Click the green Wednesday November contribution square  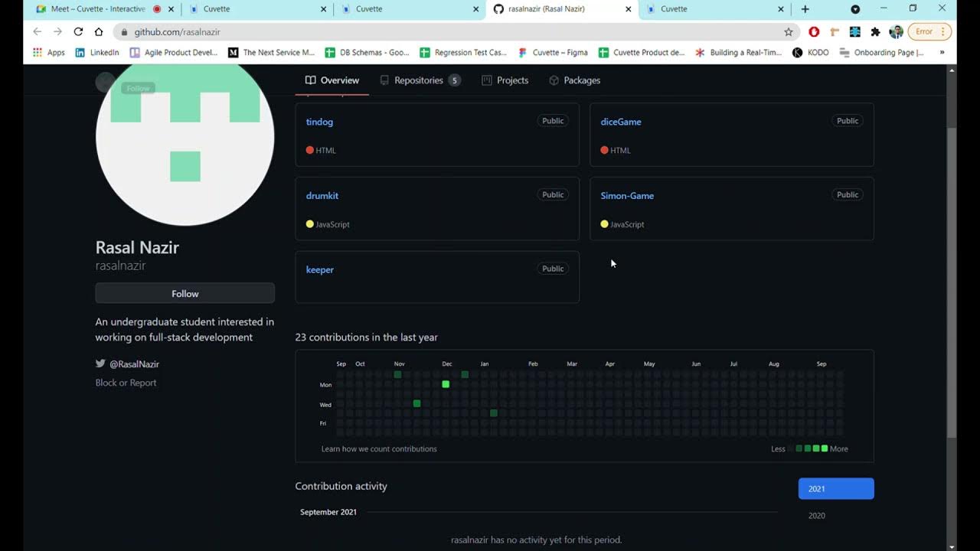pyautogui.click(x=416, y=403)
